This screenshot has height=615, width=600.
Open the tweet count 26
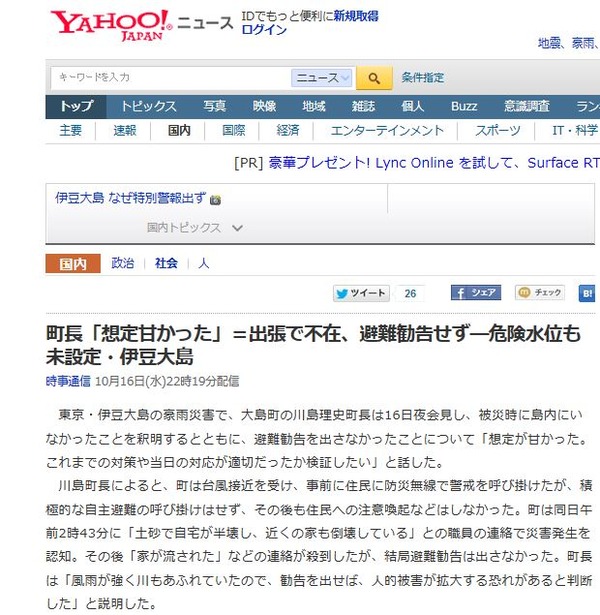pos(410,293)
